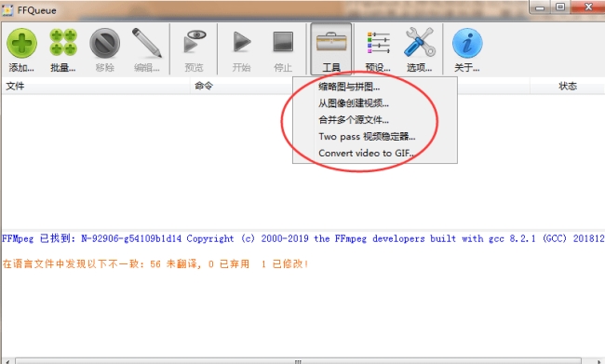Open the 预设 presets sliders icon
Image resolution: width=605 pixels, height=364 pixels.
[378, 43]
